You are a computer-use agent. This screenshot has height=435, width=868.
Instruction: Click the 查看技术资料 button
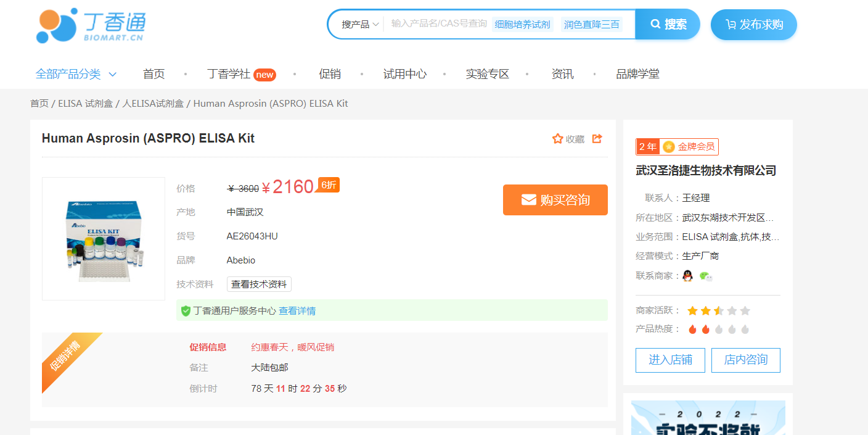[259, 284]
